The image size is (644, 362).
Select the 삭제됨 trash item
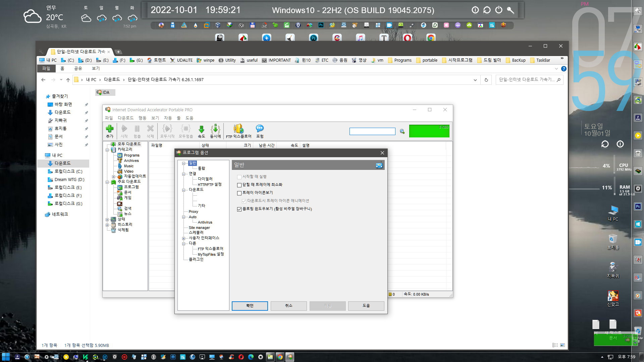123,230
